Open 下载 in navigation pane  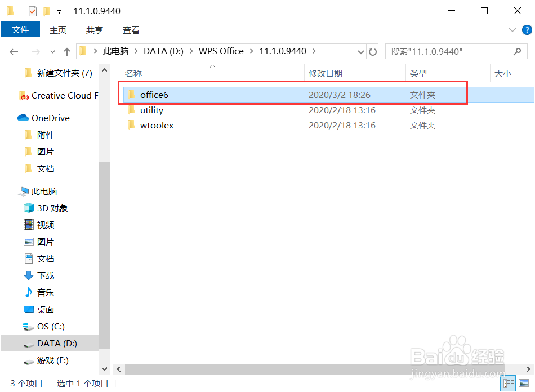(46, 275)
